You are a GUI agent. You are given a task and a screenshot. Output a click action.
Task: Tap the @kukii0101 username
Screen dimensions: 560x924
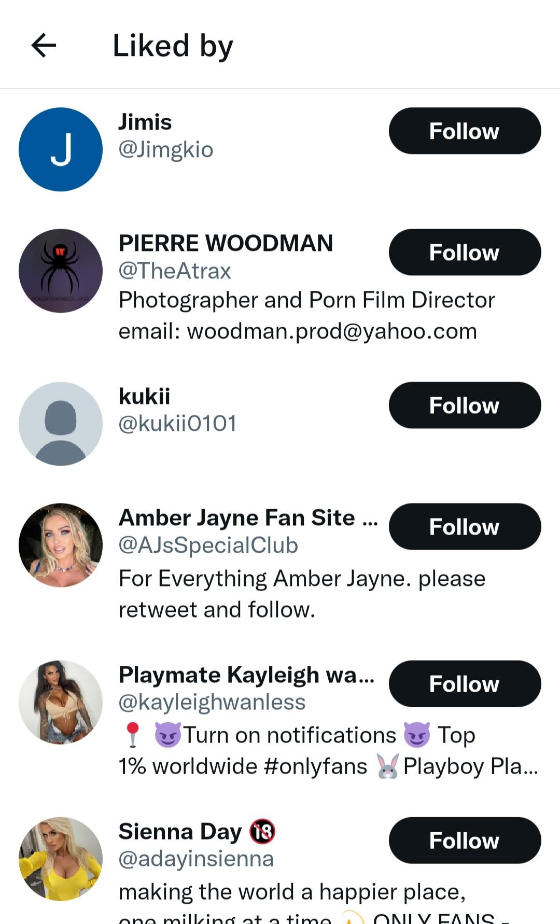tap(177, 424)
